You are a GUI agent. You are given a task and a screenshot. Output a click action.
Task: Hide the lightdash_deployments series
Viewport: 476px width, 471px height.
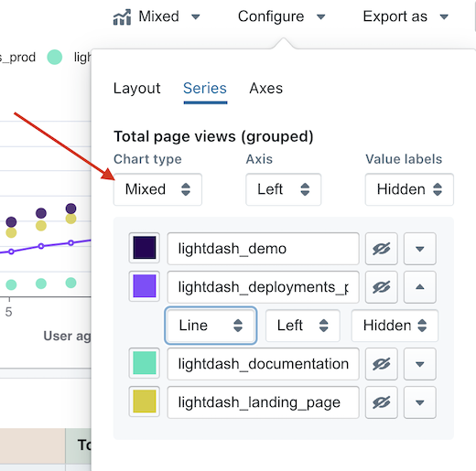382,287
